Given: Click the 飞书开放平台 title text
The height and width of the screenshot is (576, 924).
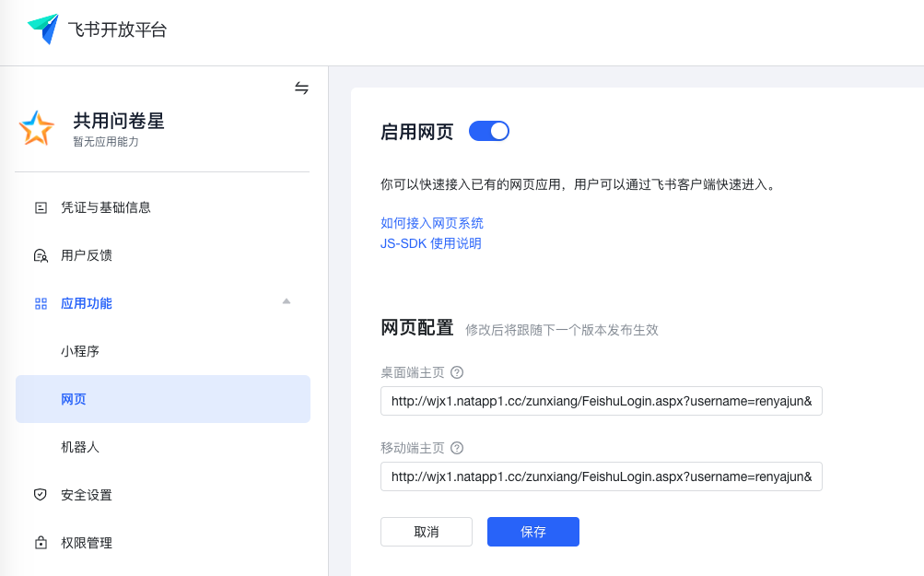Looking at the screenshot, I should (117, 29).
